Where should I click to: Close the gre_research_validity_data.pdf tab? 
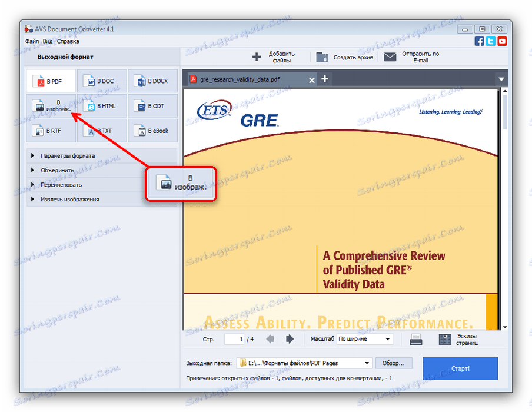click(x=312, y=80)
